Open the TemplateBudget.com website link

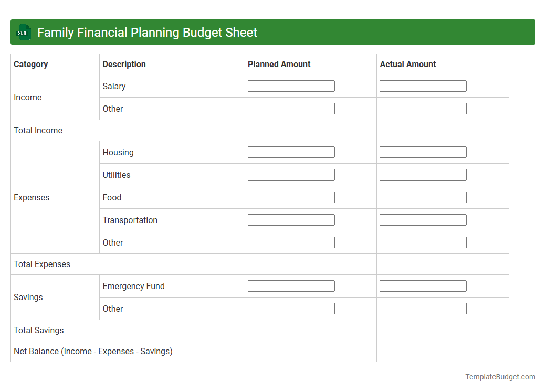click(500, 377)
